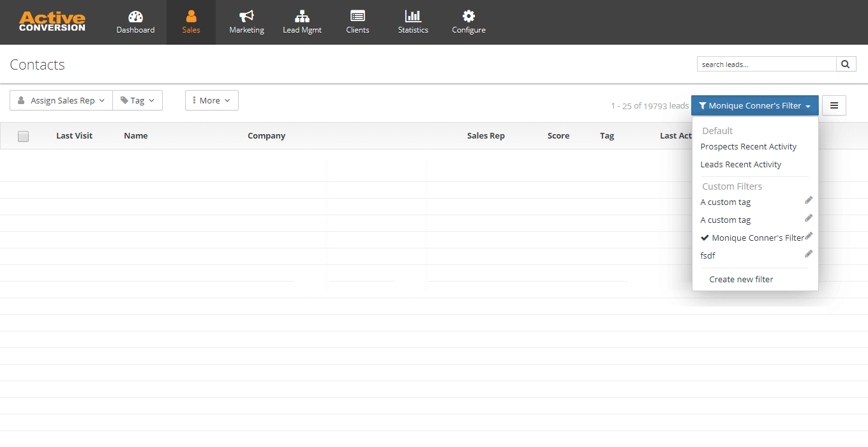
Task: Select the checked Monique Conner's Filter entry
Action: (x=752, y=238)
